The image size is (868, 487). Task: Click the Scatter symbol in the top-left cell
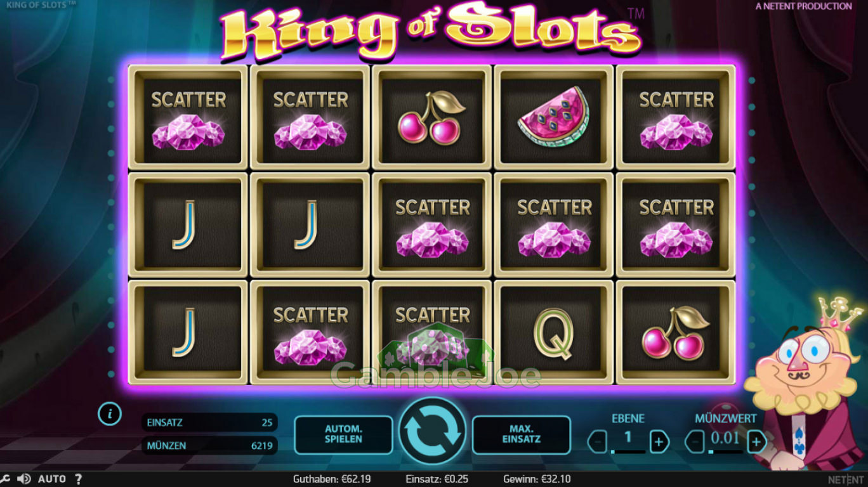(188, 117)
